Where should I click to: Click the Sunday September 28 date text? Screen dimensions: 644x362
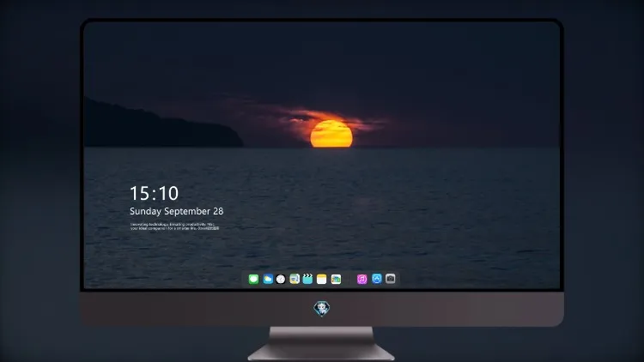[x=177, y=211]
